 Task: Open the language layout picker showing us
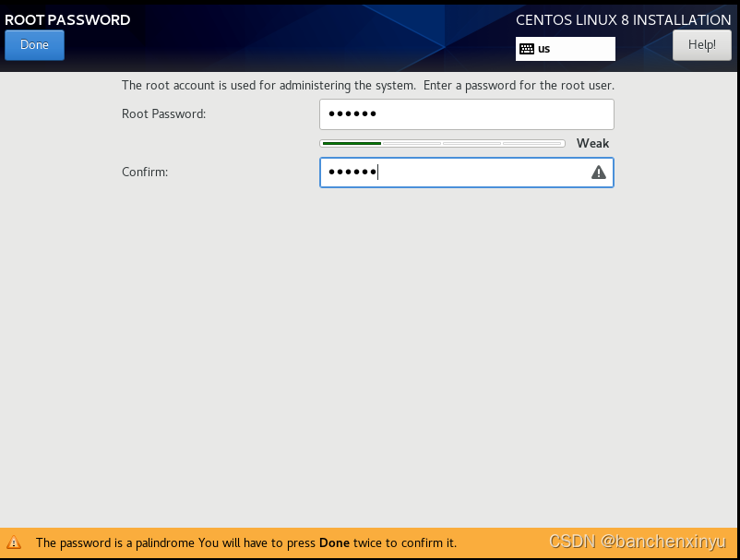565,48
